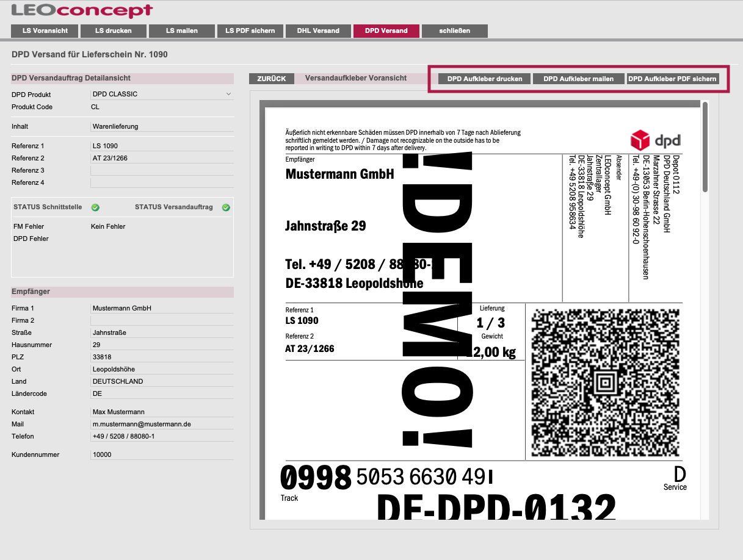Click 'Depot 0112' on the label
Image resolution: width=743 pixels, height=560 pixels.
[676, 174]
